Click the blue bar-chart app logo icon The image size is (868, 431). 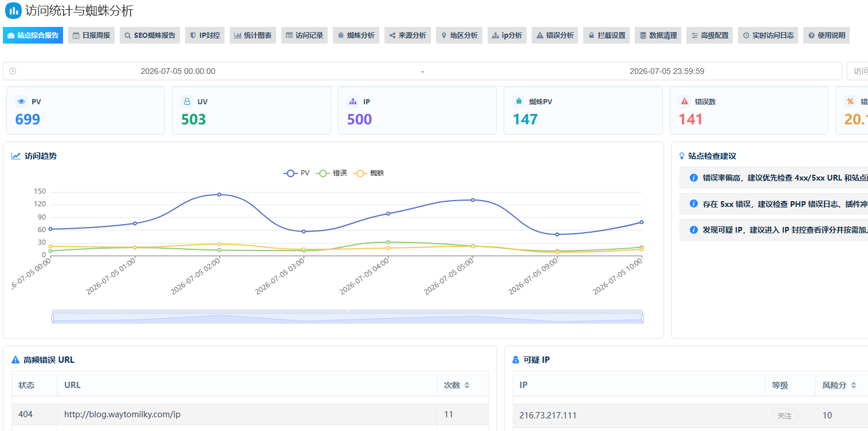tap(13, 10)
